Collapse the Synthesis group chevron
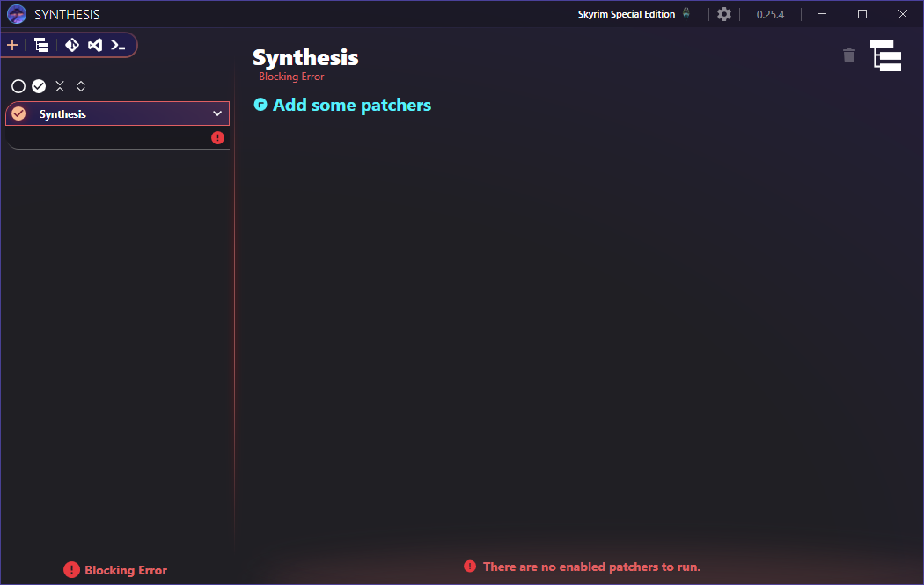The image size is (924, 585). tap(217, 113)
